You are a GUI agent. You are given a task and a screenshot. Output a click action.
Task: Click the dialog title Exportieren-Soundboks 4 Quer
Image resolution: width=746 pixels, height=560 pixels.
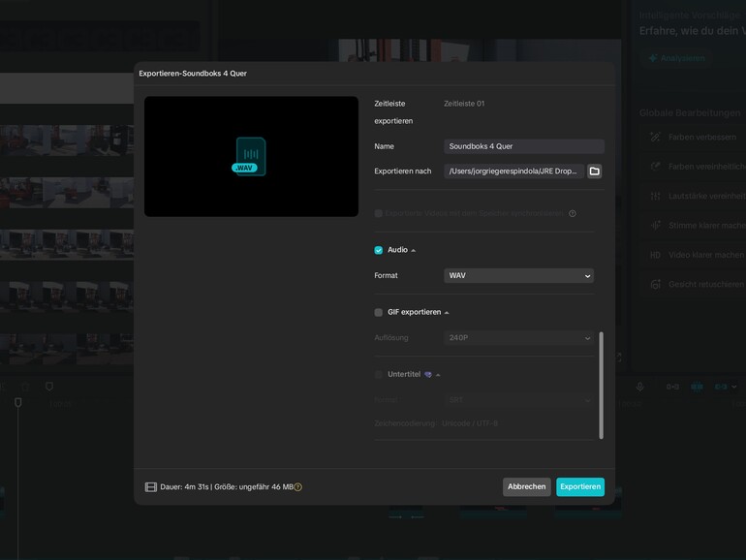tap(193, 74)
